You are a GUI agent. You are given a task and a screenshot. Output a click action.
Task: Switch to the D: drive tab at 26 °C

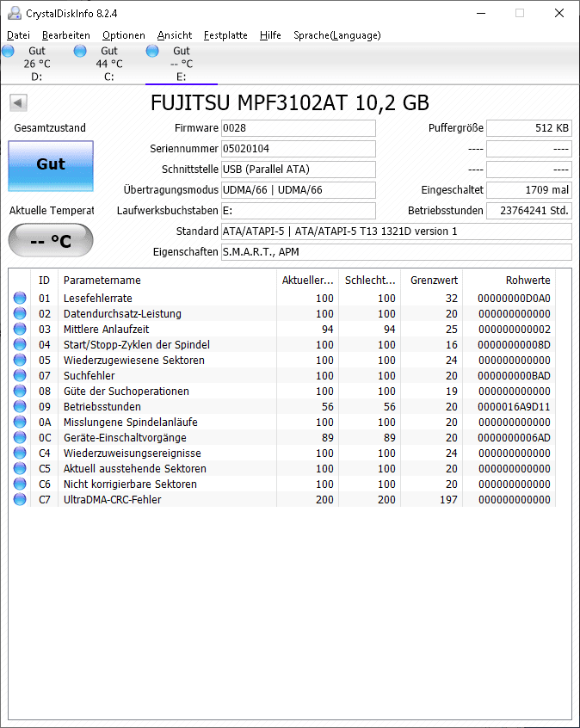click(x=37, y=64)
